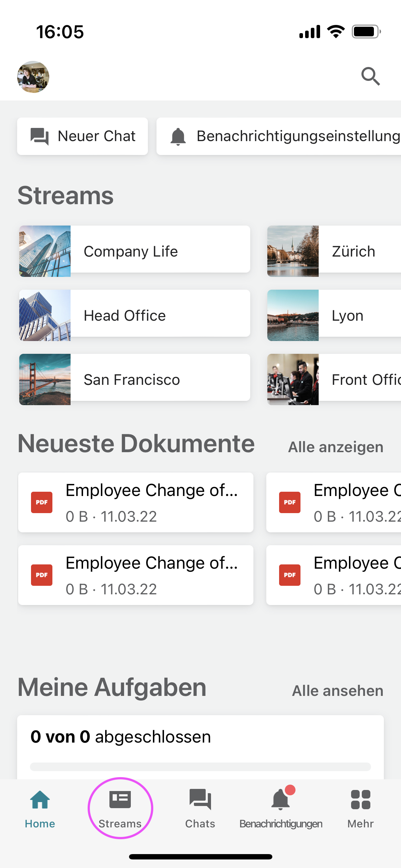Screen dimensions: 401x868
Task: Open the Front Office stream
Action: (x=334, y=379)
